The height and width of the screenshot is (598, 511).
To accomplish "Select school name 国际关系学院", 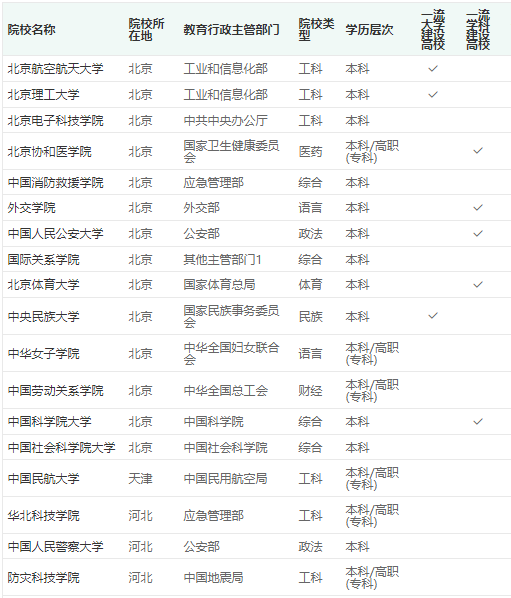I will coord(43,259).
